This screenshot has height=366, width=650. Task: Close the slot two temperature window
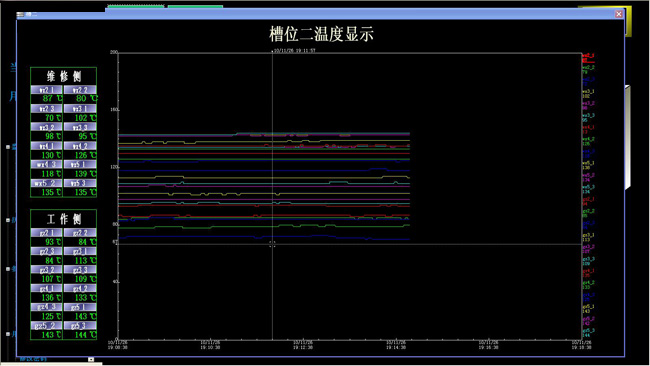click(618, 14)
